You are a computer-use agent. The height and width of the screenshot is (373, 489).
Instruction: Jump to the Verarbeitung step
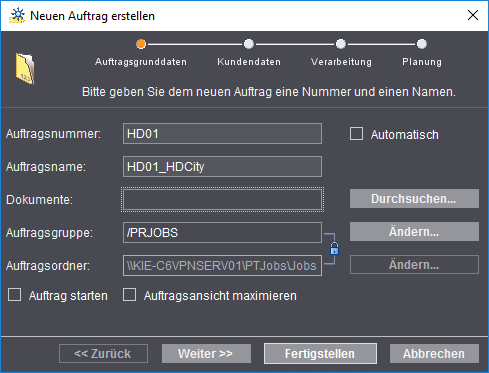click(341, 62)
